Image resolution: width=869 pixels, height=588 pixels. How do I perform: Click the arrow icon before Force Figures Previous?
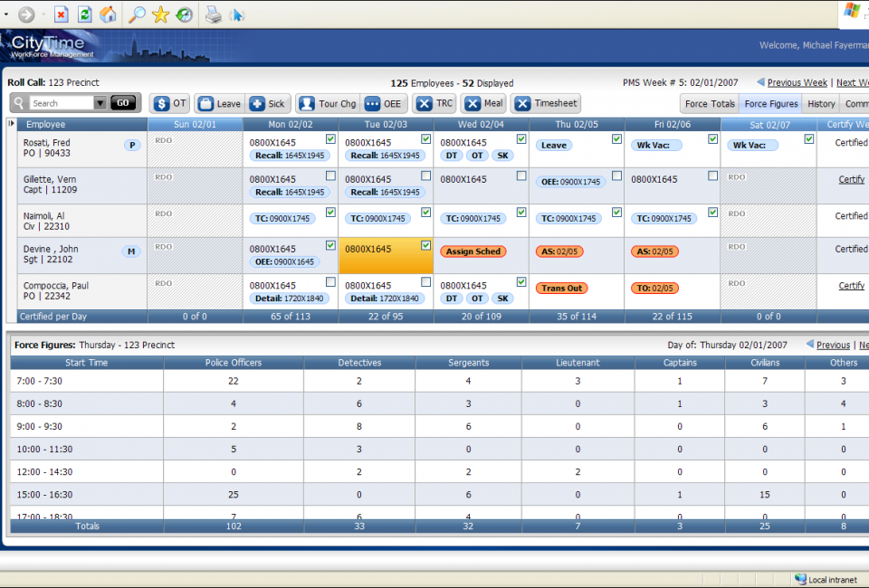[809, 344]
